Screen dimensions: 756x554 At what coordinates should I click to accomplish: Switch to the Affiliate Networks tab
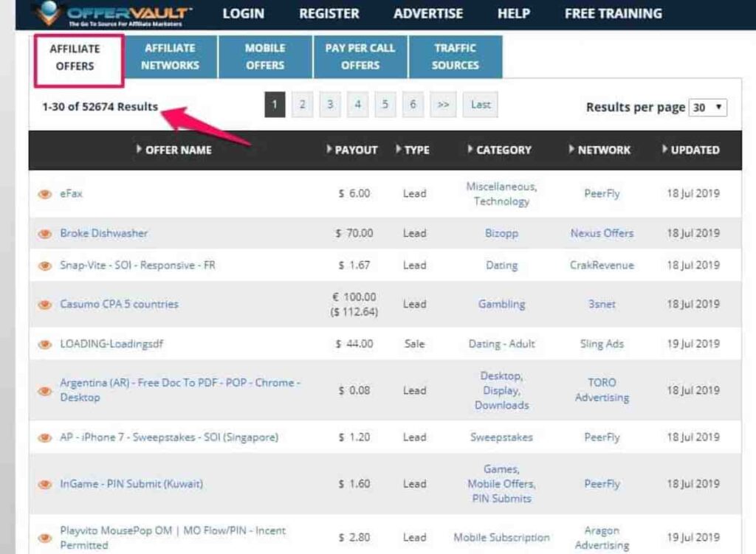[x=170, y=57]
